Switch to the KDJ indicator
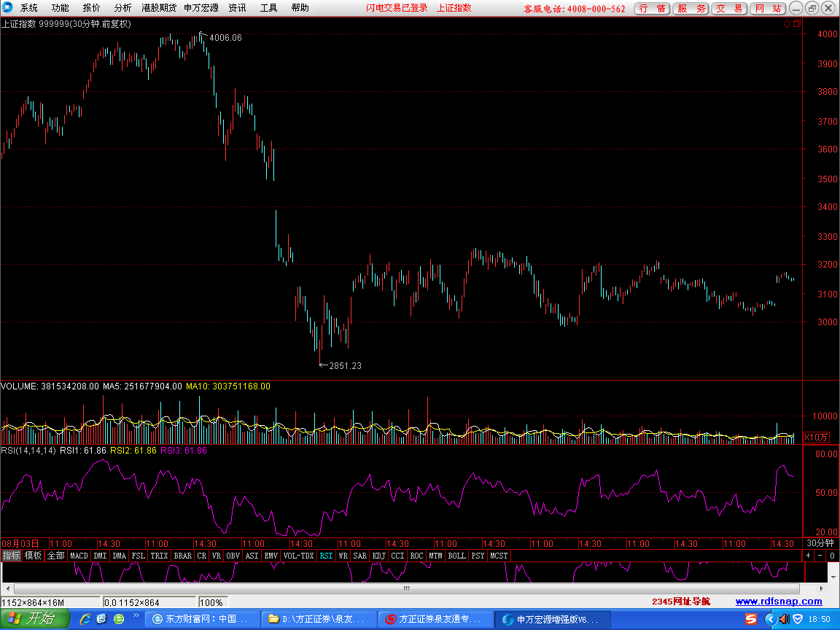The image size is (840, 630). tap(378, 556)
